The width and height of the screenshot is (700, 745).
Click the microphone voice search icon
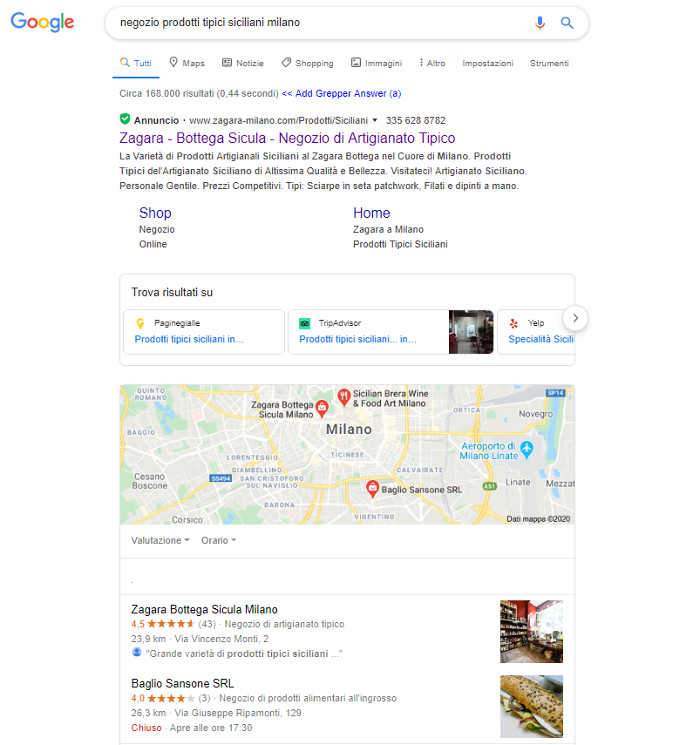click(540, 23)
